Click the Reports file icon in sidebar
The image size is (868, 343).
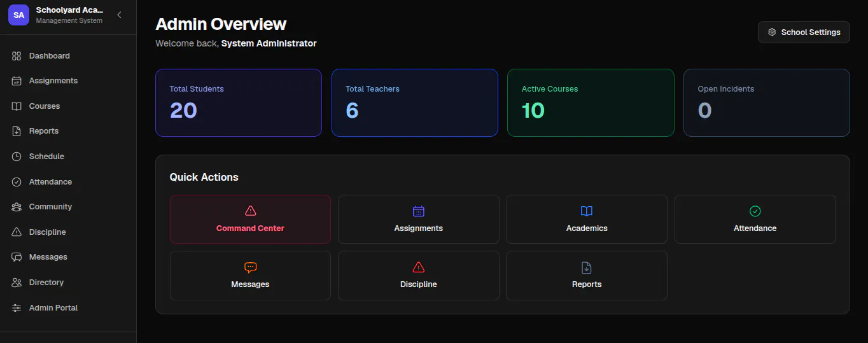point(17,131)
